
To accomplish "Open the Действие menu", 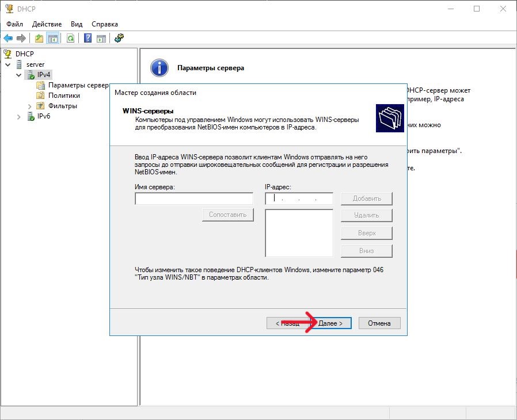I will pos(47,24).
